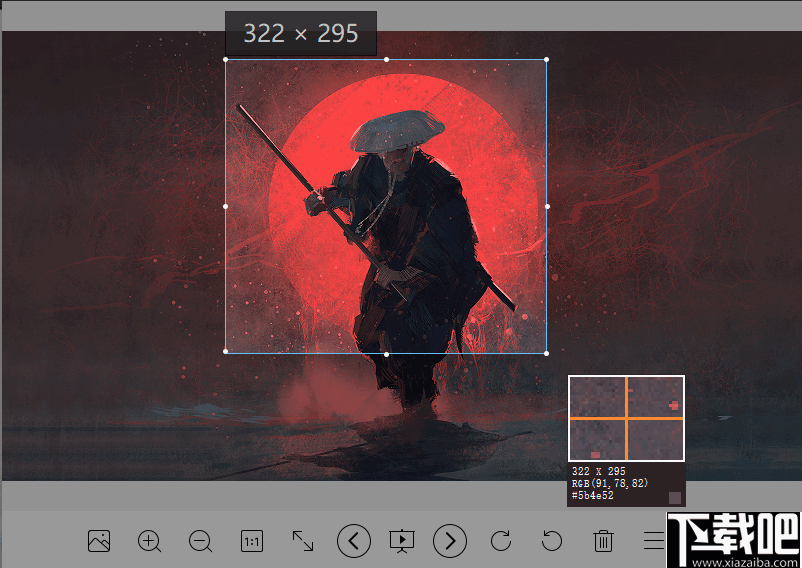The width and height of the screenshot is (802, 568).
Task: Click the #5b4e52 hex value
Action: tap(592, 495)
